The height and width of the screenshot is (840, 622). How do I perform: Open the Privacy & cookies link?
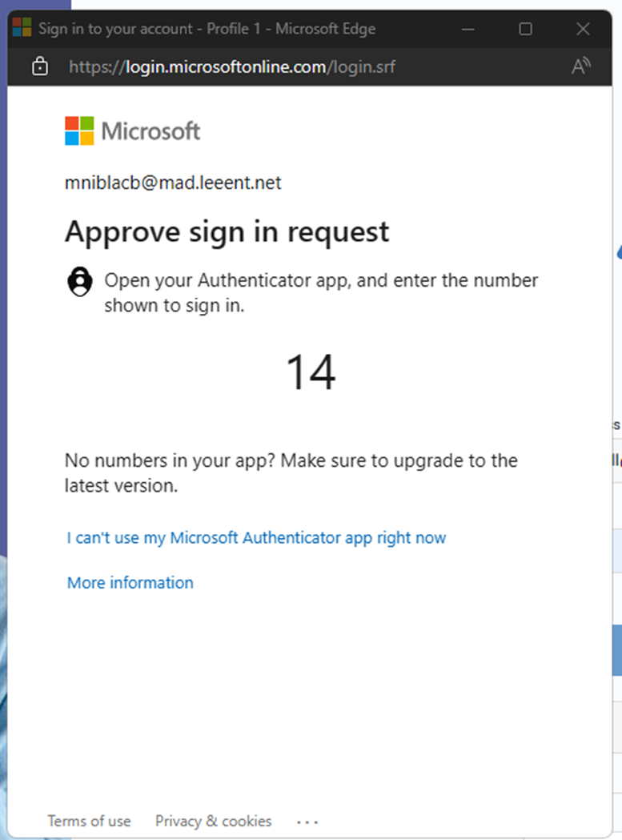point(213,821)
